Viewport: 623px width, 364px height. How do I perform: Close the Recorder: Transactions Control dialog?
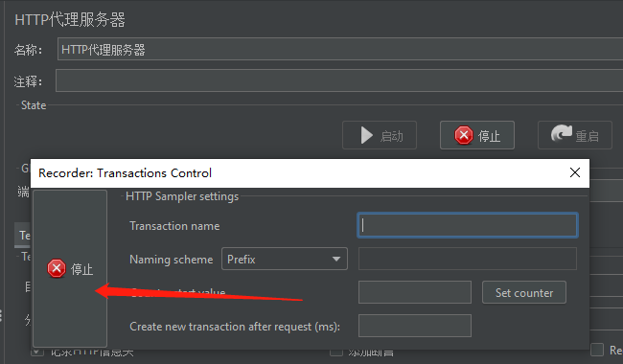tap(574, 172)
